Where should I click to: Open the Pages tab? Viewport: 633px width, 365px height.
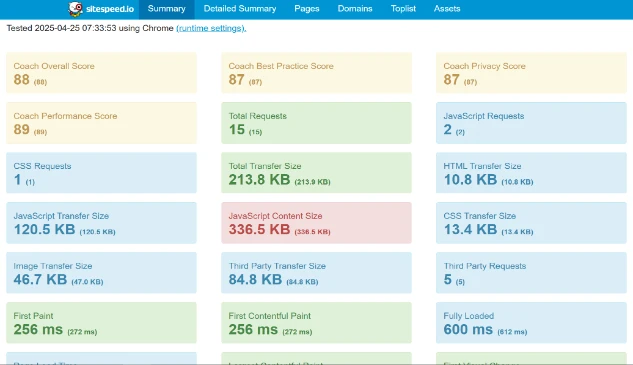click(307, 9)
